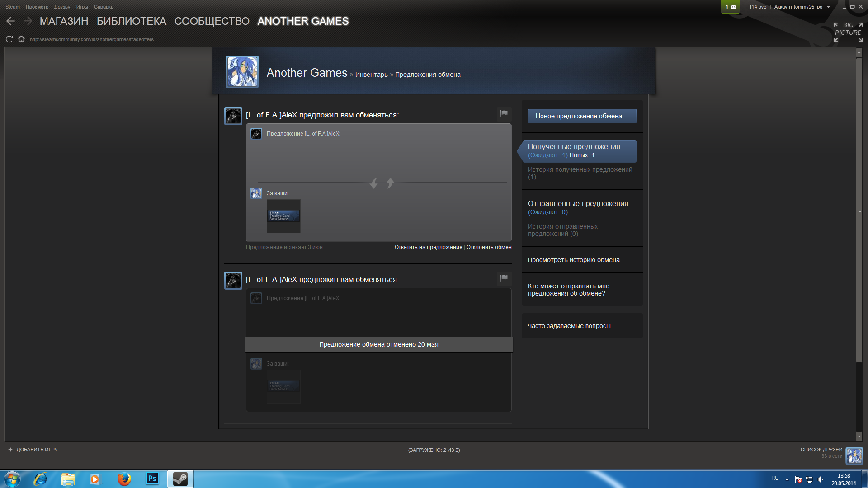This screenshot has width=868, height=488.
Task: Open Инвентарь breadcrumb link
Action: click(372, 75)
